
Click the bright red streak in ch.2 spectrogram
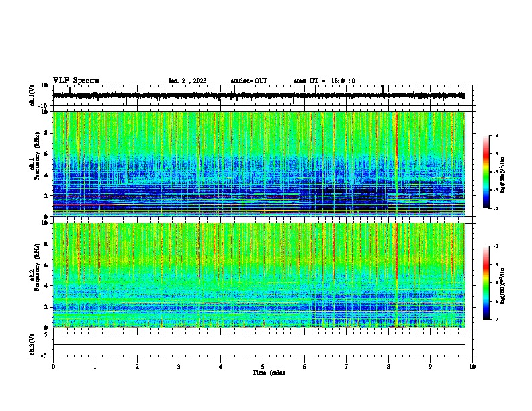396,251
